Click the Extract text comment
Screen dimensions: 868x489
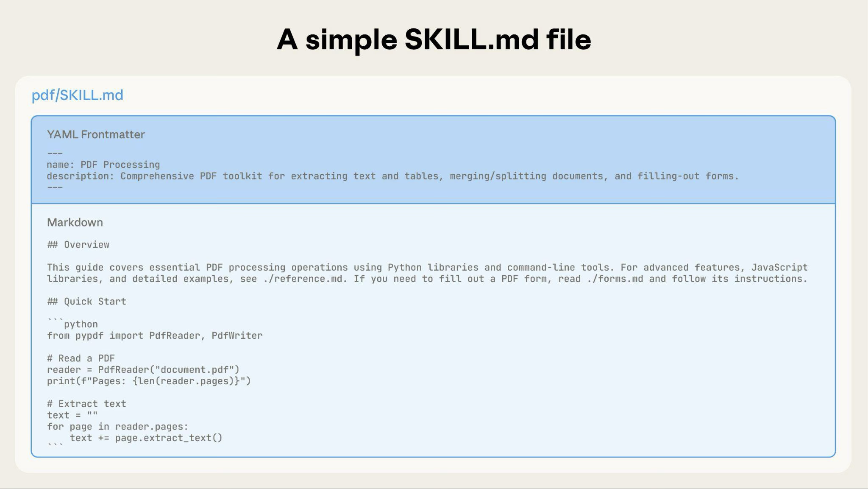tap(86, 403)
